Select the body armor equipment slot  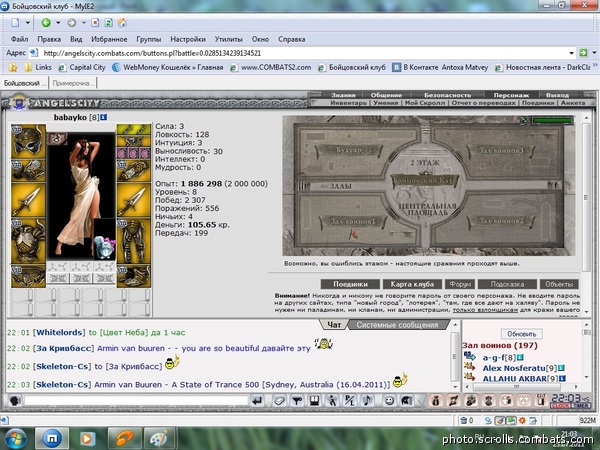[28, 240]
